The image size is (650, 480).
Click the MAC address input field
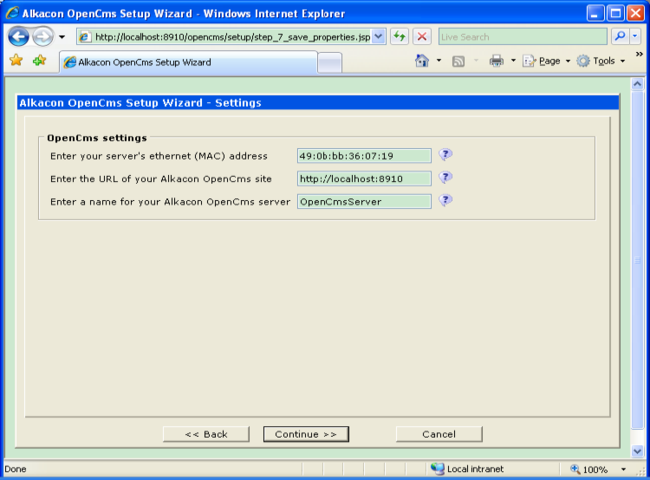pos(364,156)
